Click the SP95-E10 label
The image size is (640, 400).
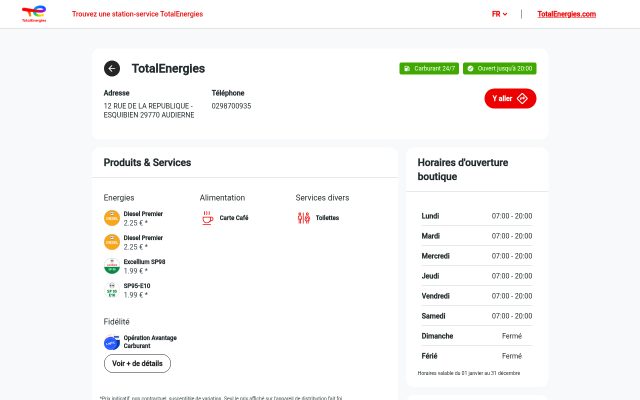137,286
